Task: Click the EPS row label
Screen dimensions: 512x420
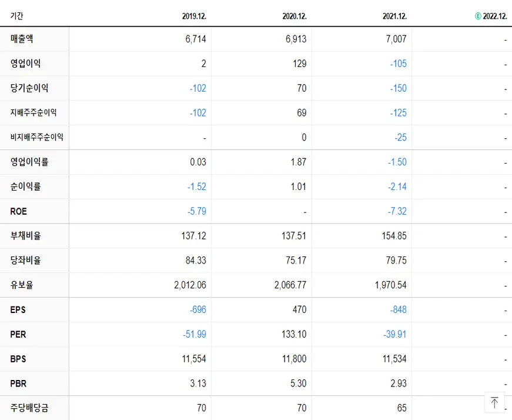Action: [18, 309]
